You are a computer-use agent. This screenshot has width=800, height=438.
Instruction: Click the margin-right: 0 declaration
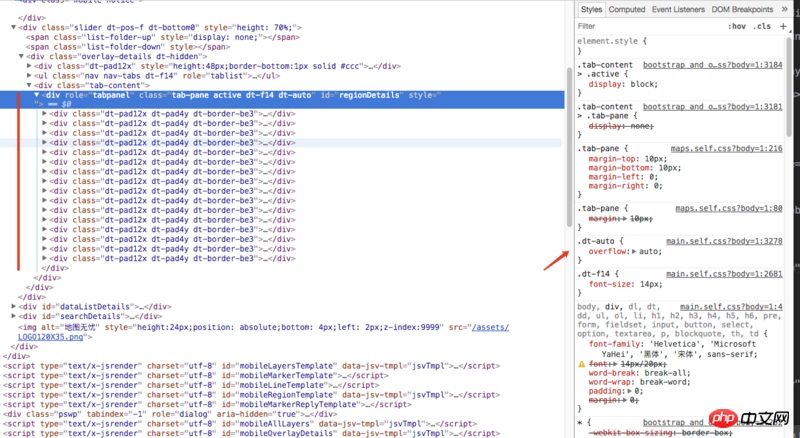(626, 186)
